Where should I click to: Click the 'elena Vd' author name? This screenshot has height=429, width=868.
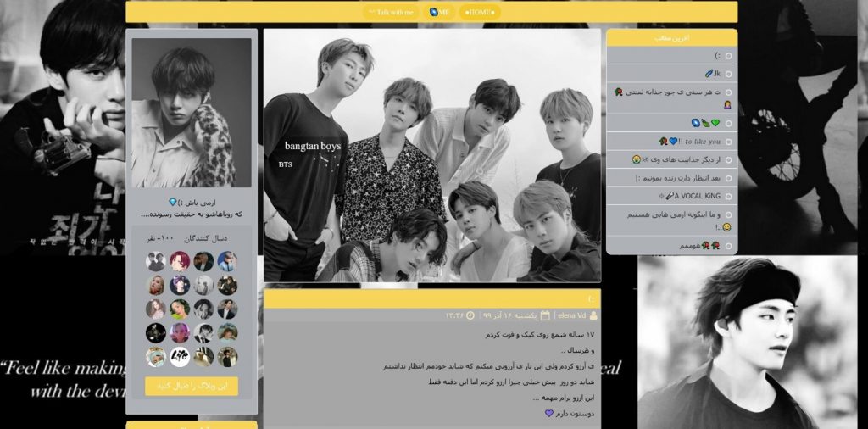point(572,315)
